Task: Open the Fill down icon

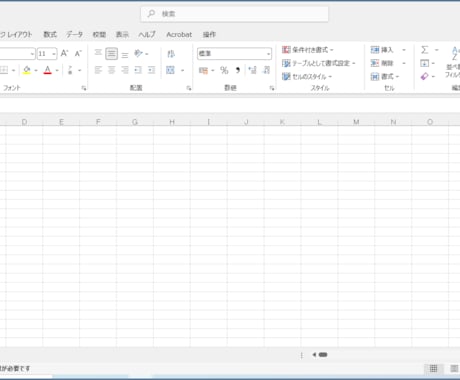Action: pyautogui.click(x=425, y=63)
